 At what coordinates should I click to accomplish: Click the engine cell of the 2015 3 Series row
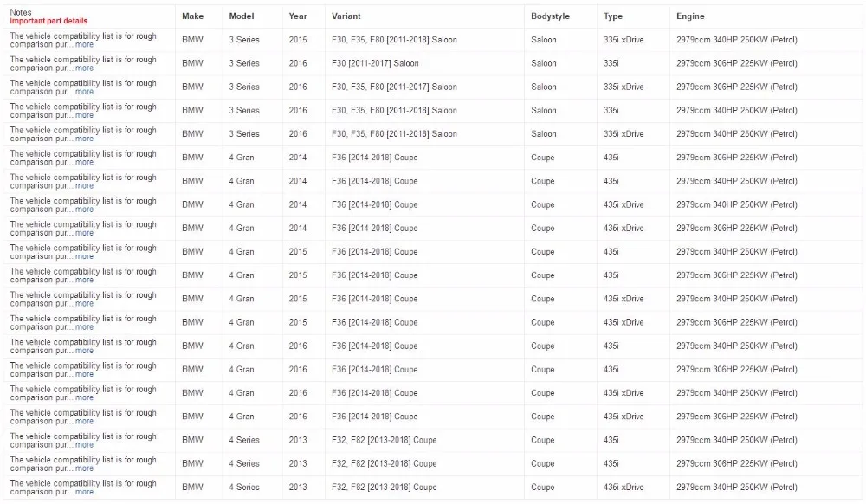[x=737, y=40]
